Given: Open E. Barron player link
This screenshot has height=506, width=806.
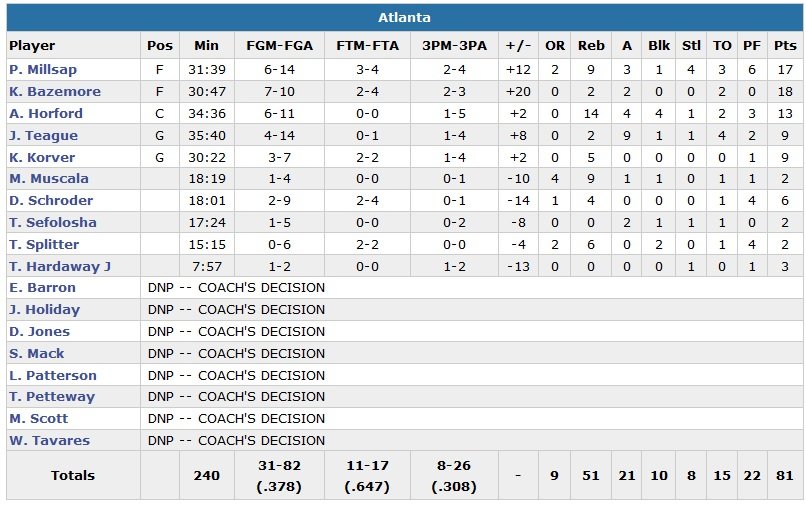Looking at the screenshot, I should pos(42,288).
